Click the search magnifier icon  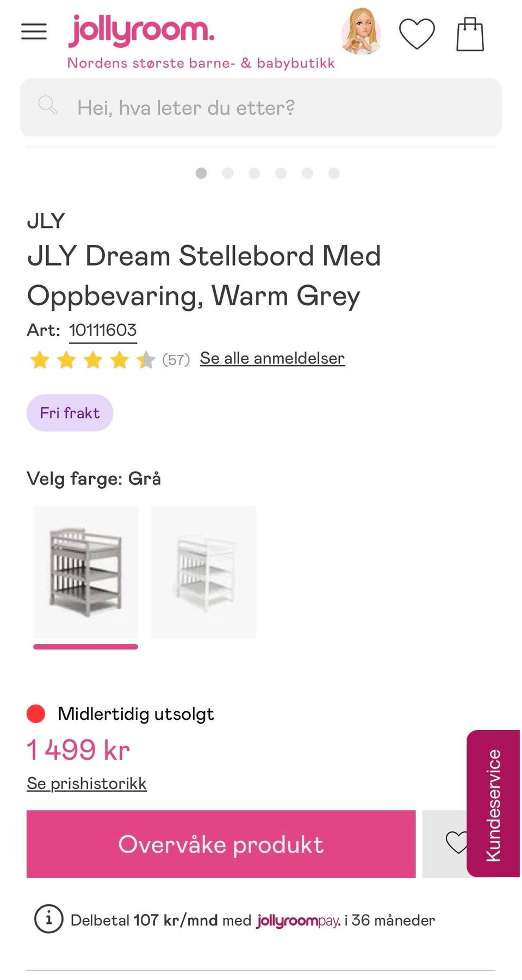click(x=47, y=105)
